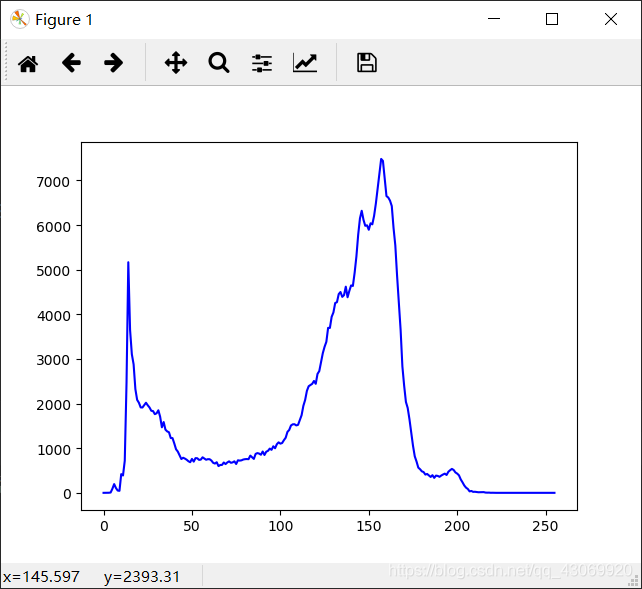The width and height of the screenshot is (642, 589).
Task: Activate the Pan axes tool
Action: [x=176, y=63]
